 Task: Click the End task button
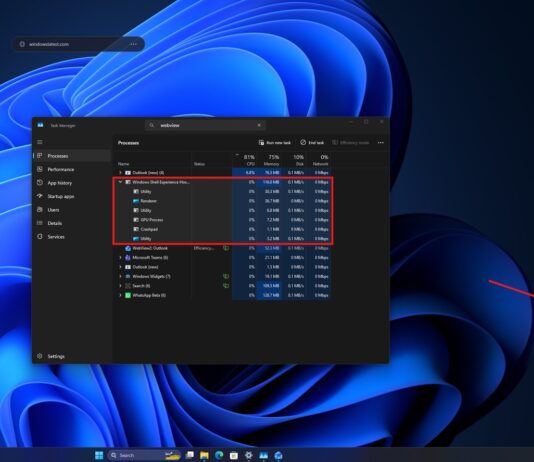[x=312, y=143]
